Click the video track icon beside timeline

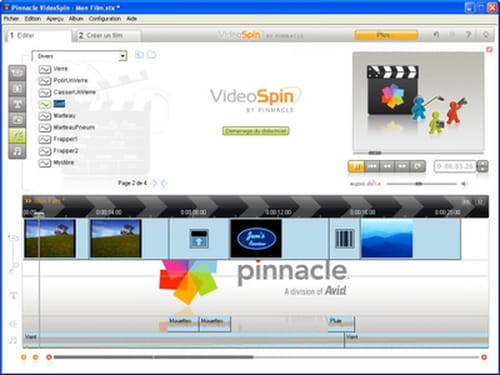[13, 238]
